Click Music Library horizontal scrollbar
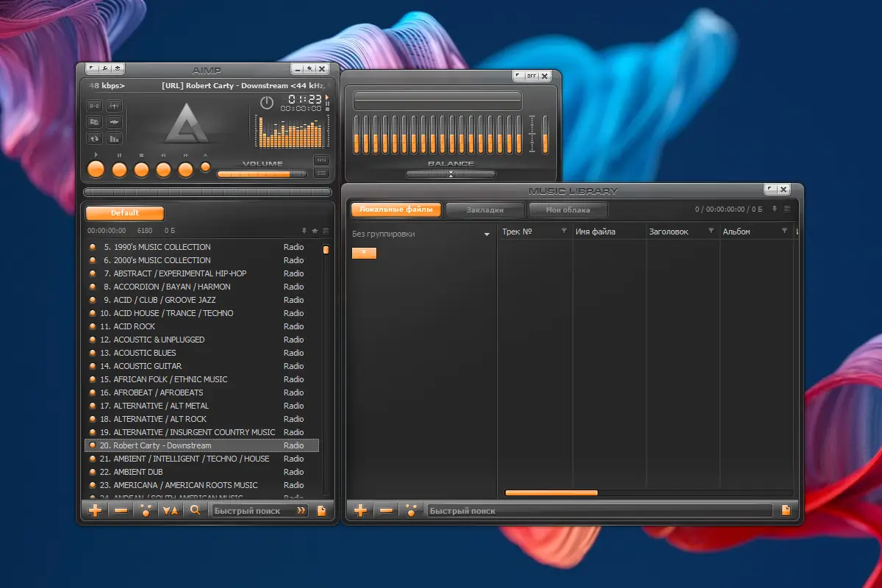 tap(552, 492)
